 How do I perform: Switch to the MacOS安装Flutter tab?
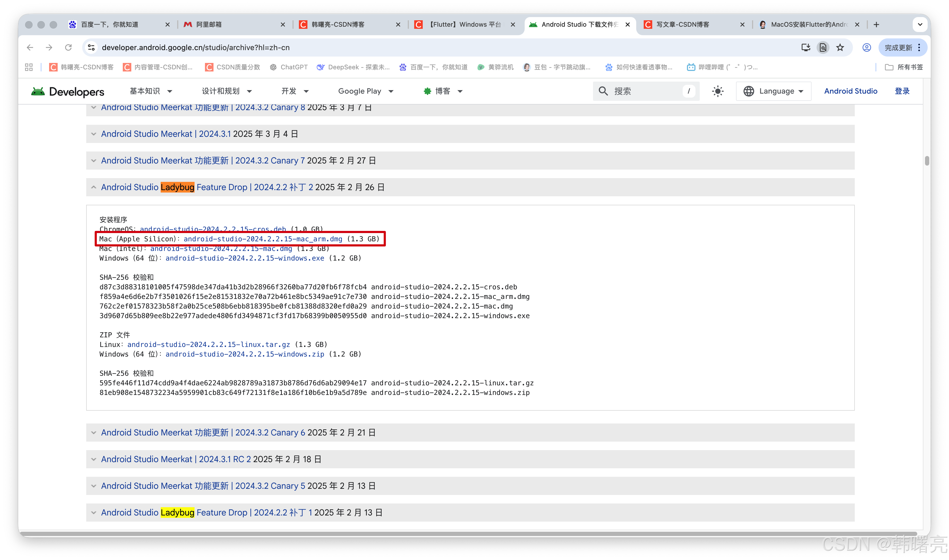pyautogui.click(x=809, y=25)
